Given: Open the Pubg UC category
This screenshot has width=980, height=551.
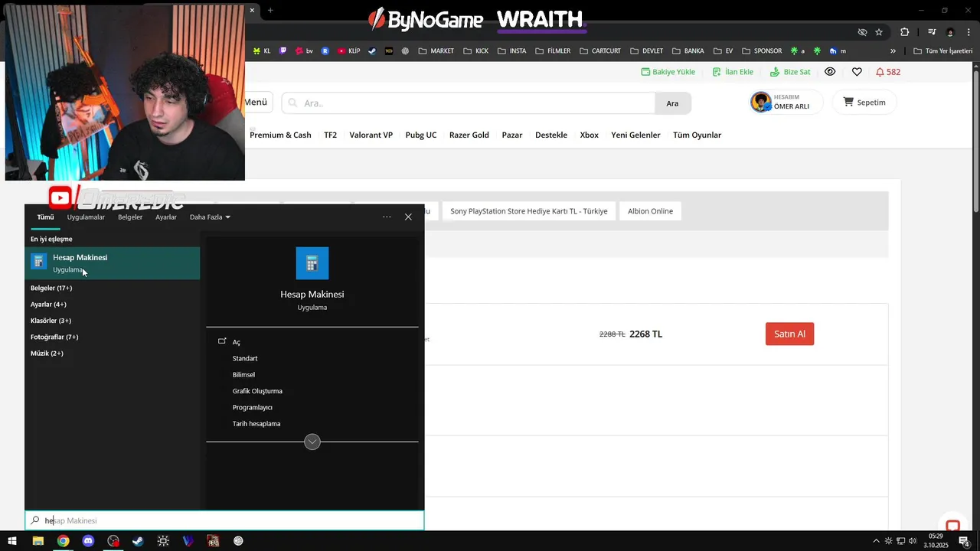Looking at the screenshot, I should coord(421,135).
